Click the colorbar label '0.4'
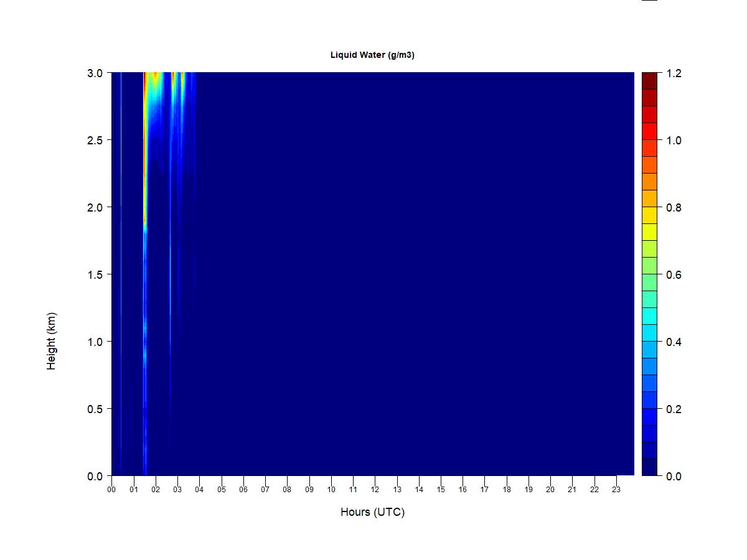Screen dimensions: 747x560 pos(674,342)
